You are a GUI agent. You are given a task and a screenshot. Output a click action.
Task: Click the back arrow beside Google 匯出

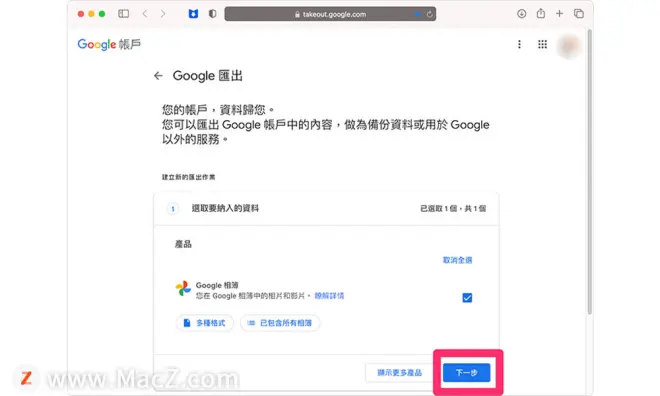(158, 76)
